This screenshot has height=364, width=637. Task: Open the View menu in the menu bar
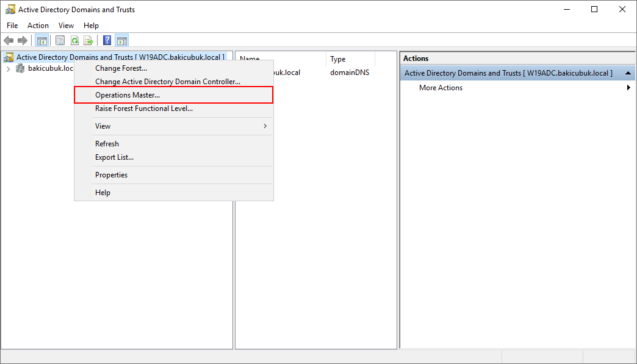coord(66,26)
